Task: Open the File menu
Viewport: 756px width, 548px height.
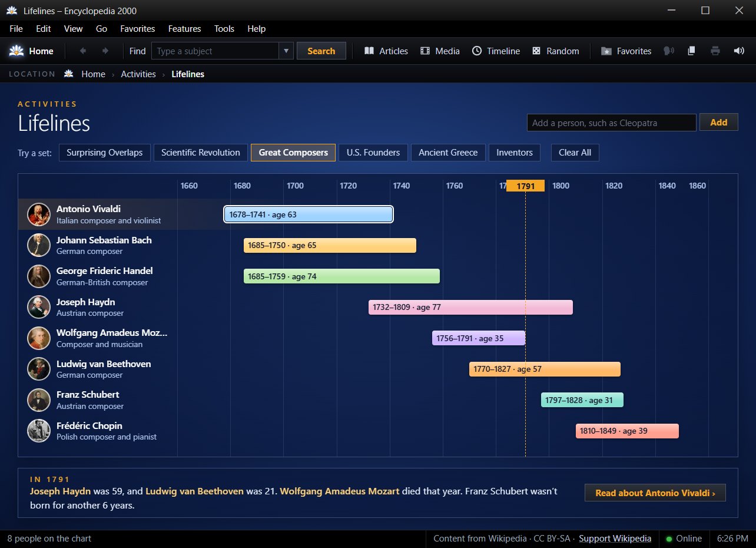Action: click(16, 29)
